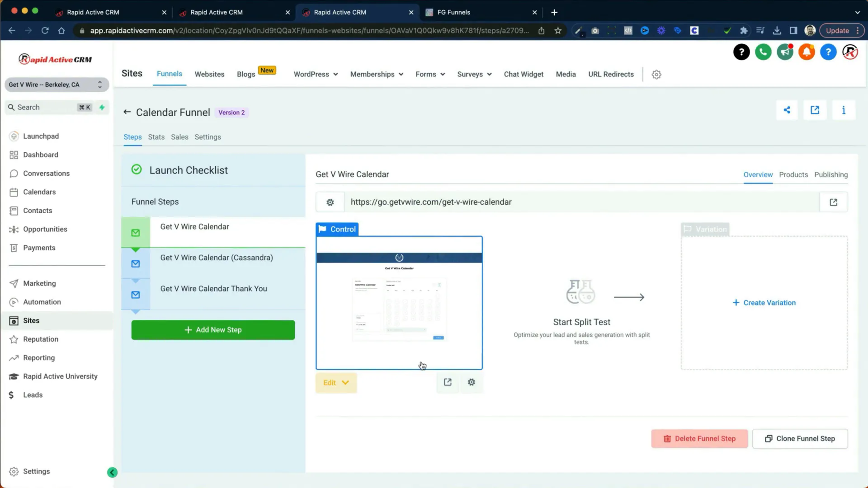Open sidebar Settings at bottom
This screenshot has width=868, height=488.
click(36, 471)
